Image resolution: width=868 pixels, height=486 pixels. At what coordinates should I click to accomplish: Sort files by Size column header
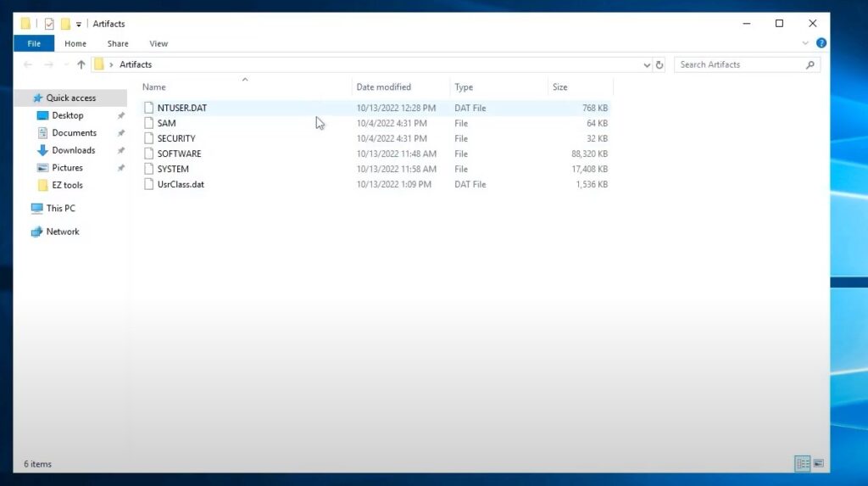560,87
